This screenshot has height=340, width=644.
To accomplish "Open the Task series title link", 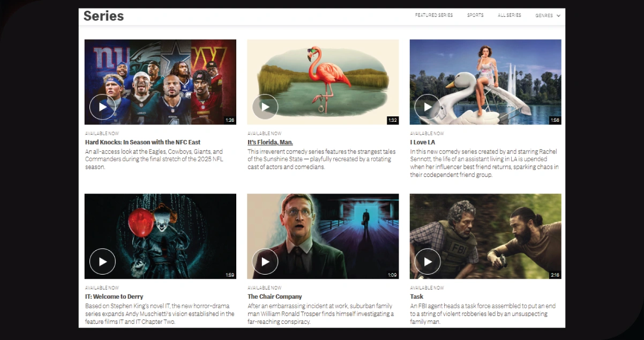I will [417, 297].
